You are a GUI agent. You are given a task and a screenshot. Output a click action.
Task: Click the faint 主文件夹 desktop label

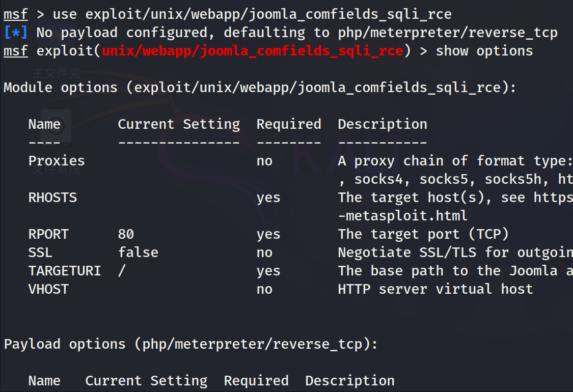pos(56,73)
